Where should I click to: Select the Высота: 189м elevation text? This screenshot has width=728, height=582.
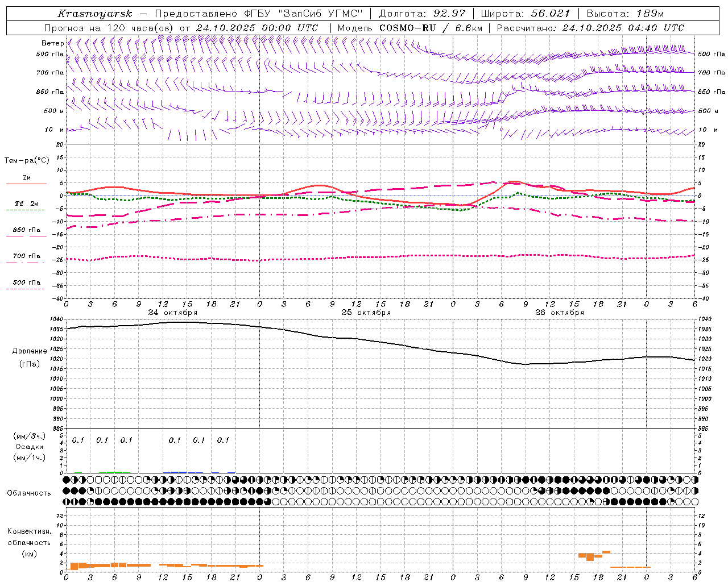pos(625,14)
